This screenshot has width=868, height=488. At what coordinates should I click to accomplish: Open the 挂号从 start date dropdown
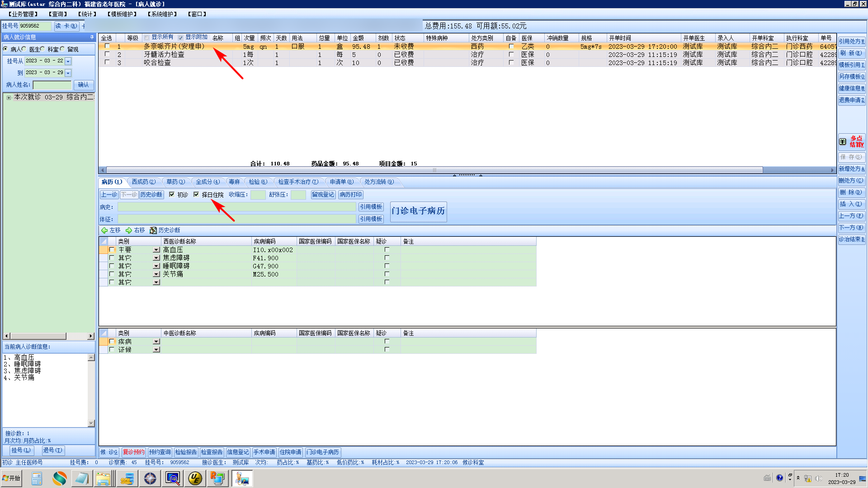[68, 61]
